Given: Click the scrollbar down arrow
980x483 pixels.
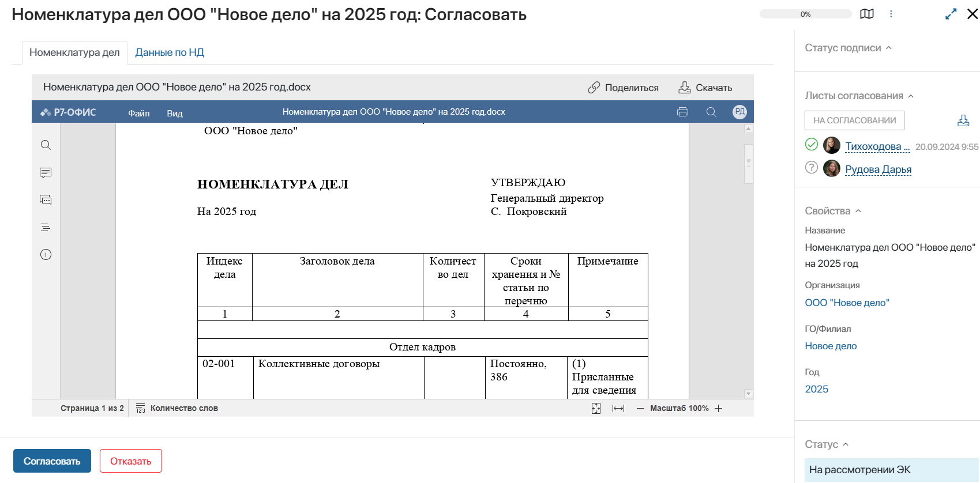Looking at the screenshot, I should click(749, 394).
